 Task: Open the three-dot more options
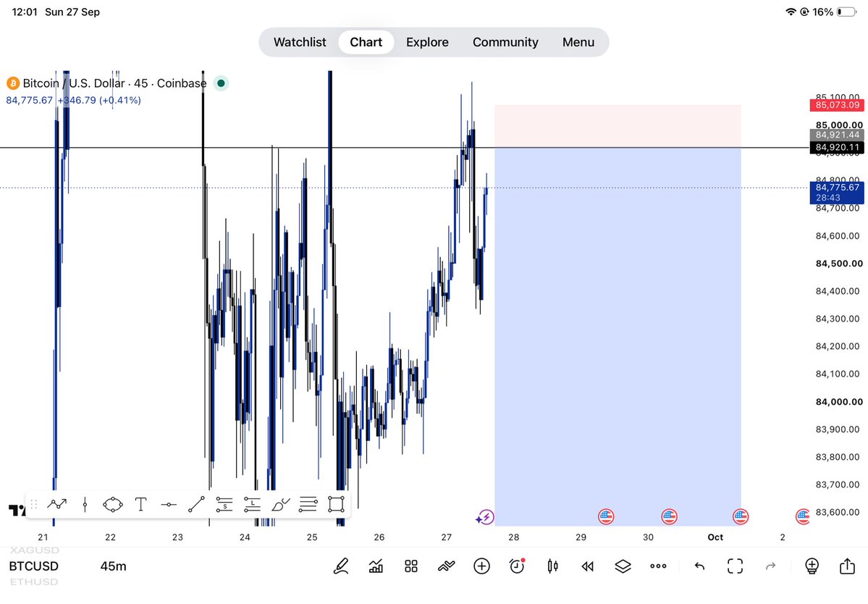coord(658,566)
